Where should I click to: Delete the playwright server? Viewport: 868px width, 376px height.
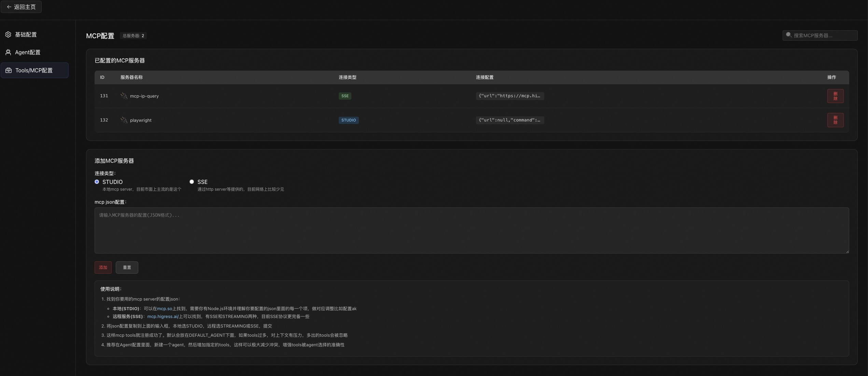coord(835,120)
